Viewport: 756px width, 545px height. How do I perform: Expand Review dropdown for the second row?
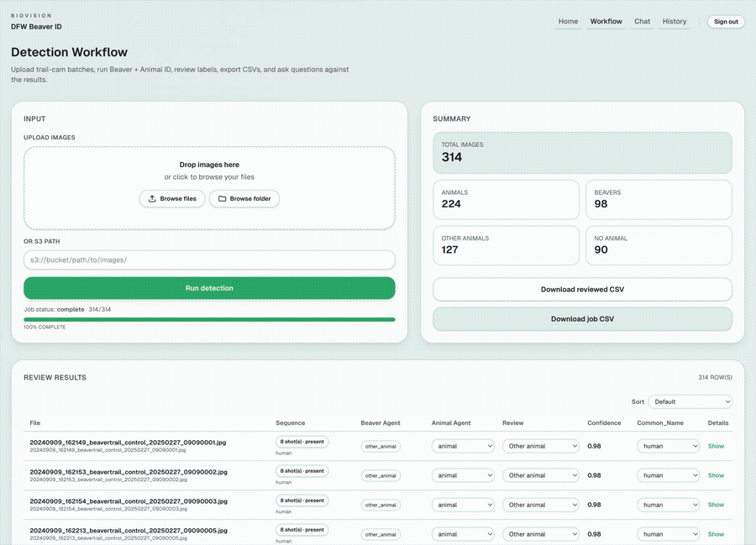541,475
